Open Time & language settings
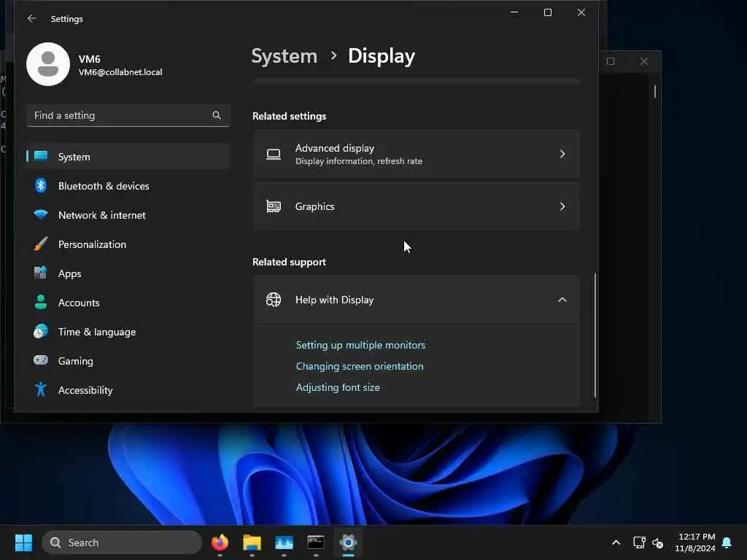 (128, 332)
